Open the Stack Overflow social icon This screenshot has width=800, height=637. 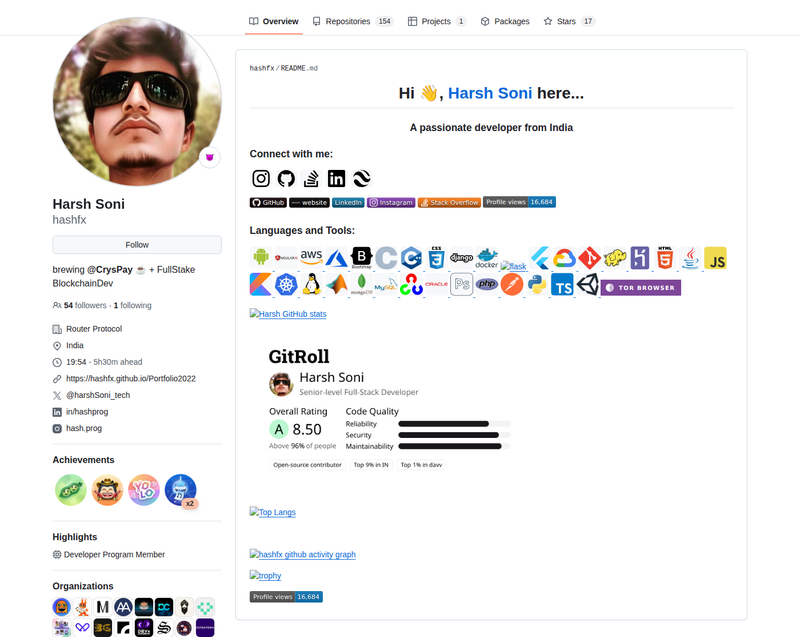click(x=311, y=179)
